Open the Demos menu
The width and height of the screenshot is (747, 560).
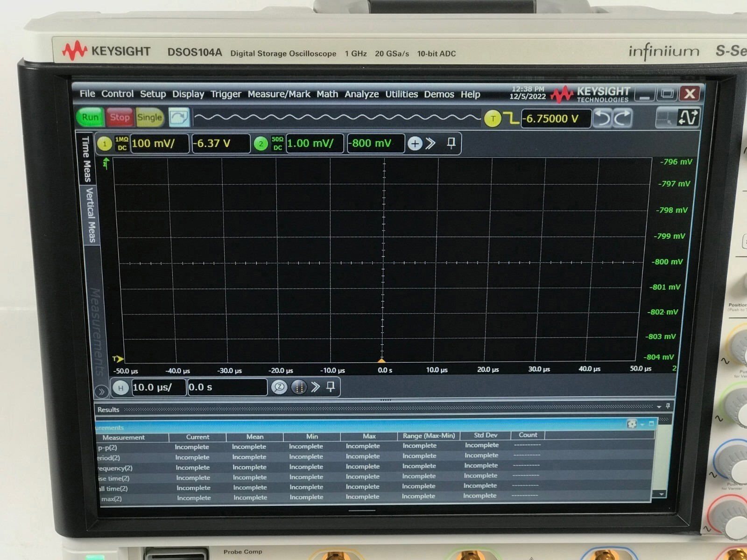pos(439,94)
